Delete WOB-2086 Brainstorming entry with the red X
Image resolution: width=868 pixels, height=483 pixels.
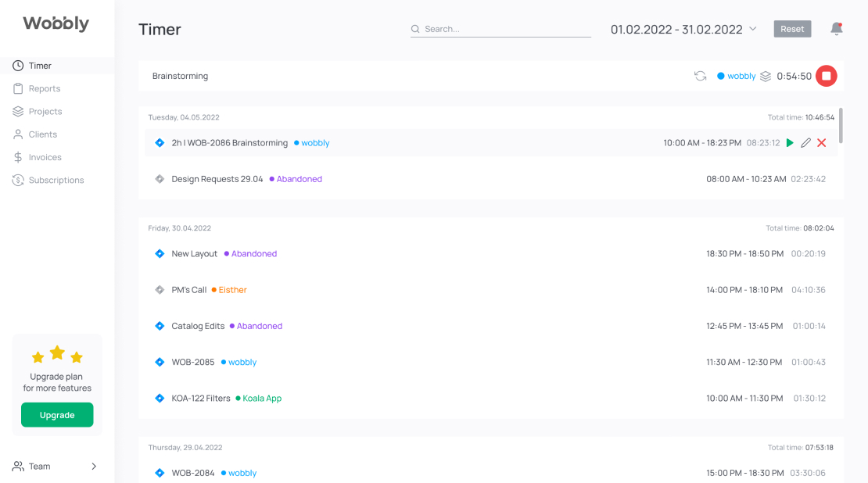point(822,143)
